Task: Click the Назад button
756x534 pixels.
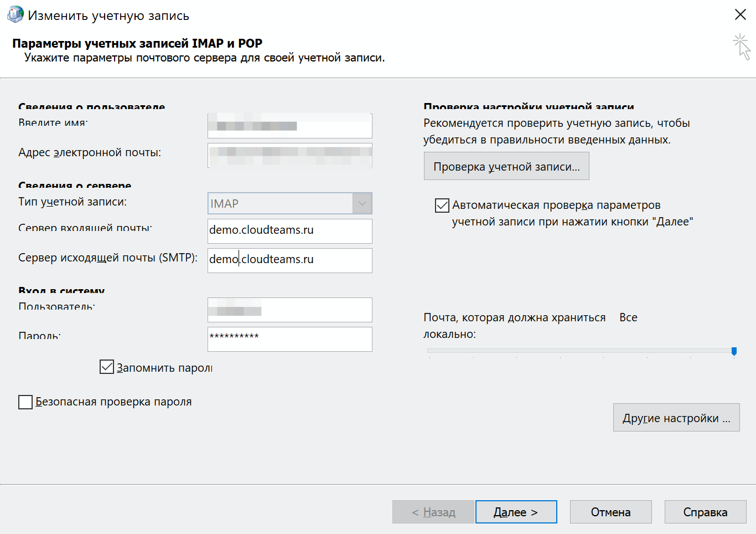Action: [433, 512]
